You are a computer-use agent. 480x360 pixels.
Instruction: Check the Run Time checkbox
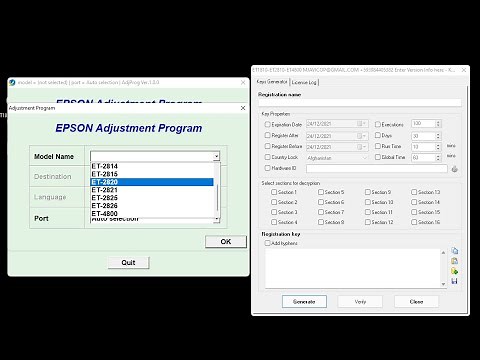pos(378,146)
